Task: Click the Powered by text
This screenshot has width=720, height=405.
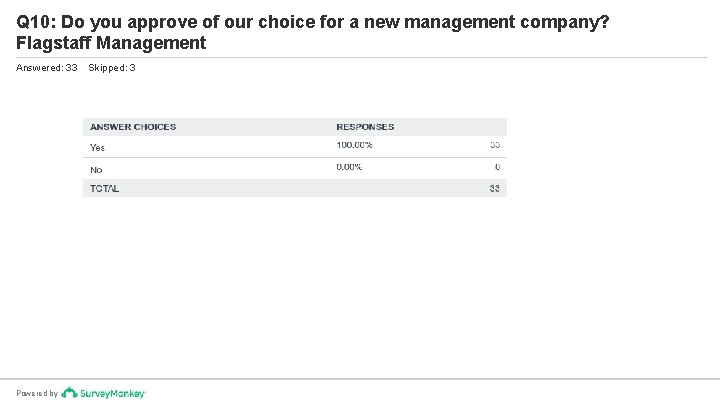Action: (x=37, y=394)
